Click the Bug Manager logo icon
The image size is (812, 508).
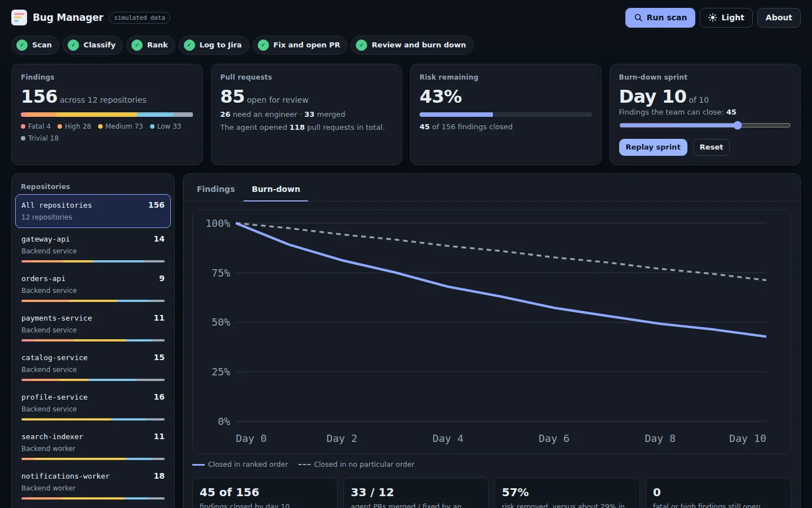tap(19, 17)
